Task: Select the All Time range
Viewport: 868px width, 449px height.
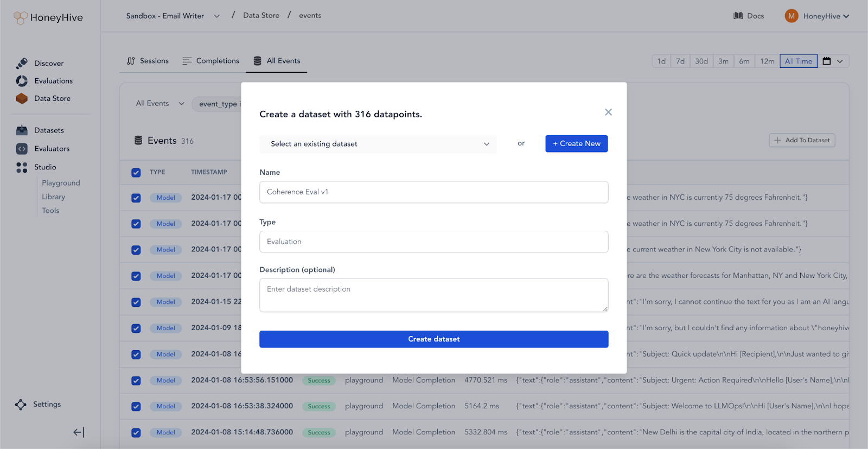Action: coord(799,61)
